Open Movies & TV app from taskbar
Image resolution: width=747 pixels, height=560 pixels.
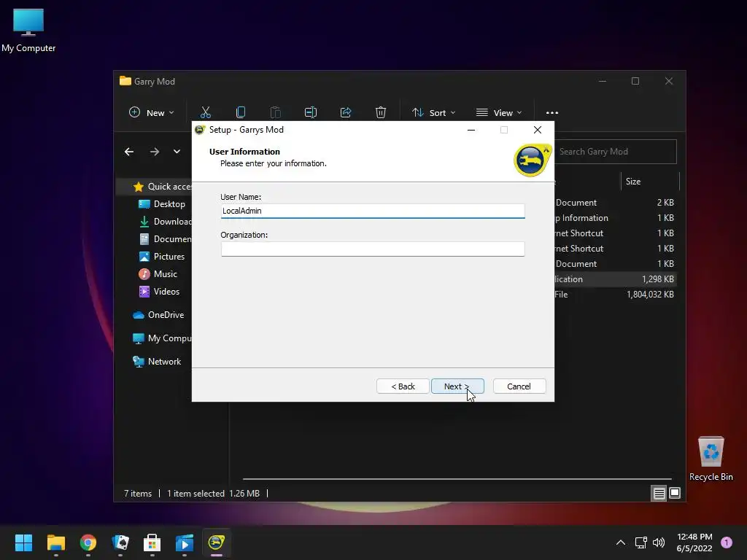tap(185, 542)
